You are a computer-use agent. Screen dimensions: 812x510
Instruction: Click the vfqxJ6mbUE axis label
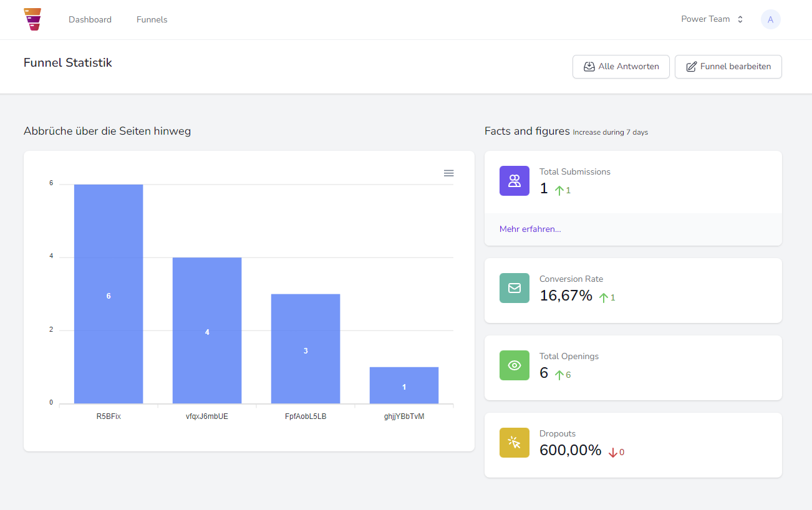[207, 416]
